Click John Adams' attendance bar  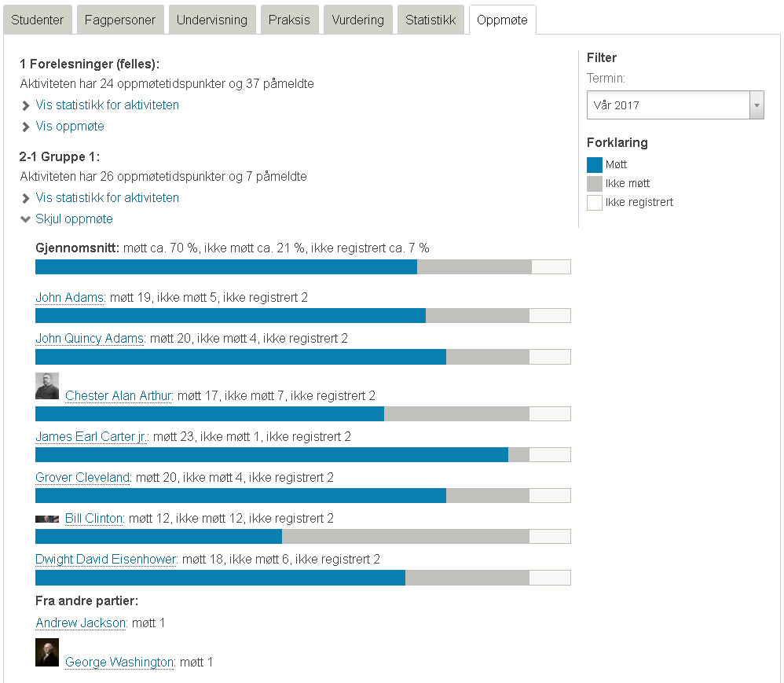(x=303, y=316)
